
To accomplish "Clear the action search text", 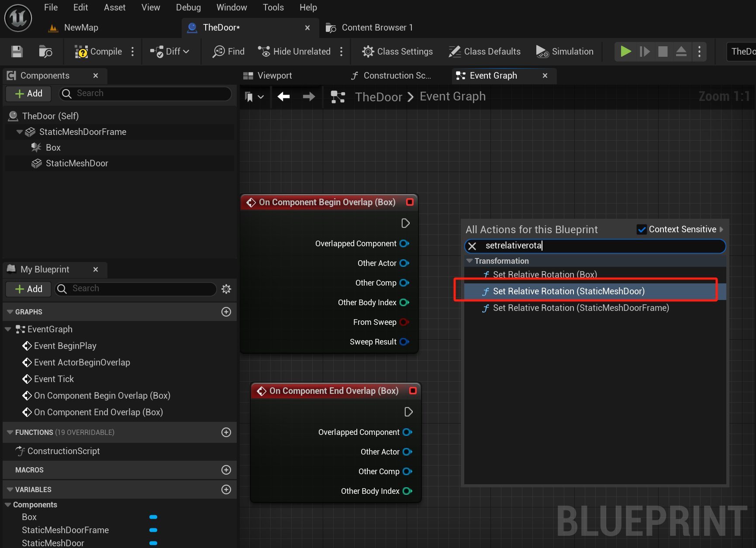I will pyautogui.click(x=472, y=246).
